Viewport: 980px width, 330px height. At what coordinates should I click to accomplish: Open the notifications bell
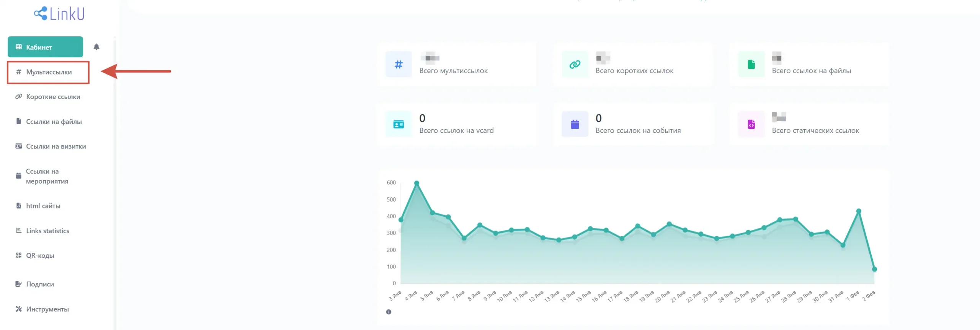(x=96, y=47)
